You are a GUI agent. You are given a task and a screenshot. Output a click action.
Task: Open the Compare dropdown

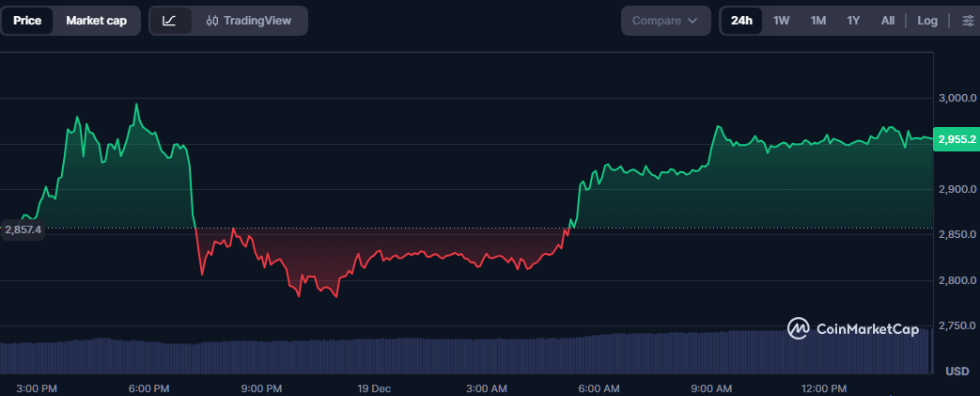tap(665, 21)
